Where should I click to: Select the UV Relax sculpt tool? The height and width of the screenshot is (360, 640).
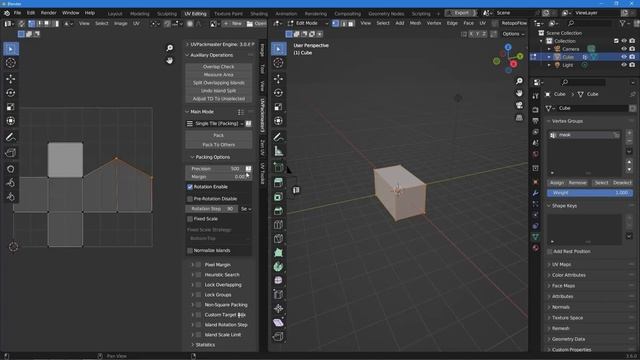pyautogui.click(x=11, y=183)
